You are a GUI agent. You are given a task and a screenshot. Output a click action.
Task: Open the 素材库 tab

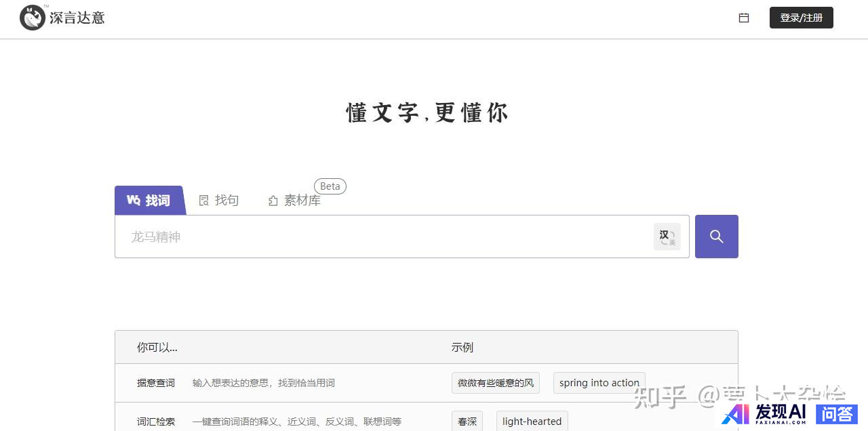tap(295, 201)
